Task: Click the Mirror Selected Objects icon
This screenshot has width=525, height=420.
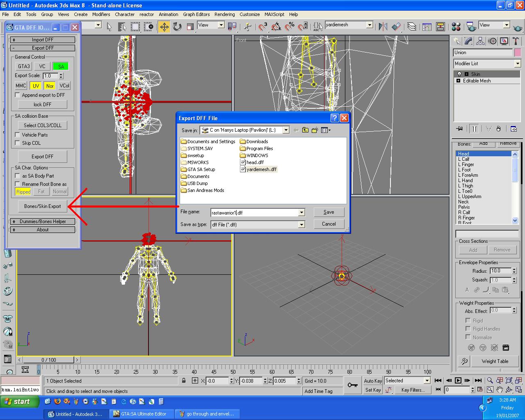Action: [383, 27]
